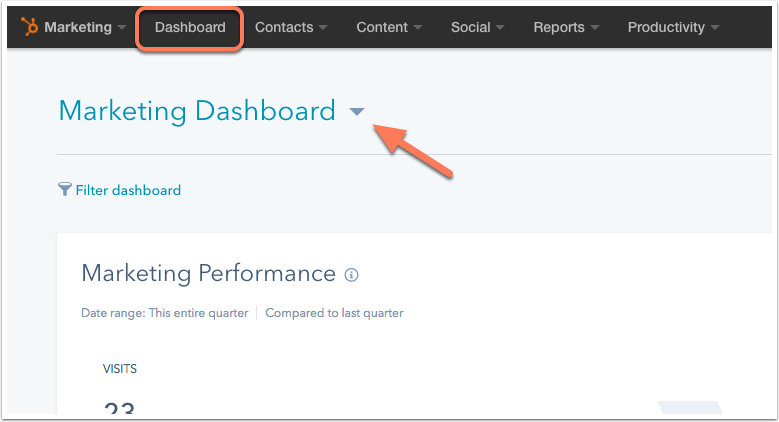Expand the arrow next to Content
The image size is (779, 422).
click(x=418, y=28)
